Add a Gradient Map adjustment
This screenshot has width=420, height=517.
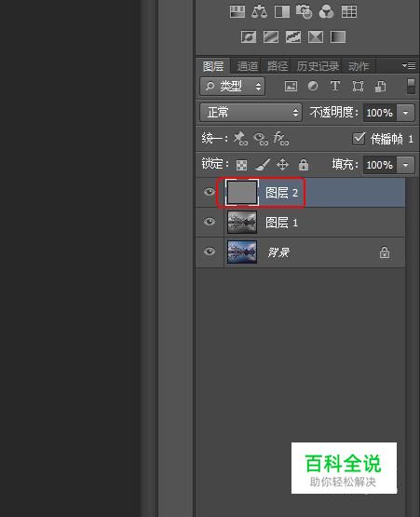(x=338, y=36)
